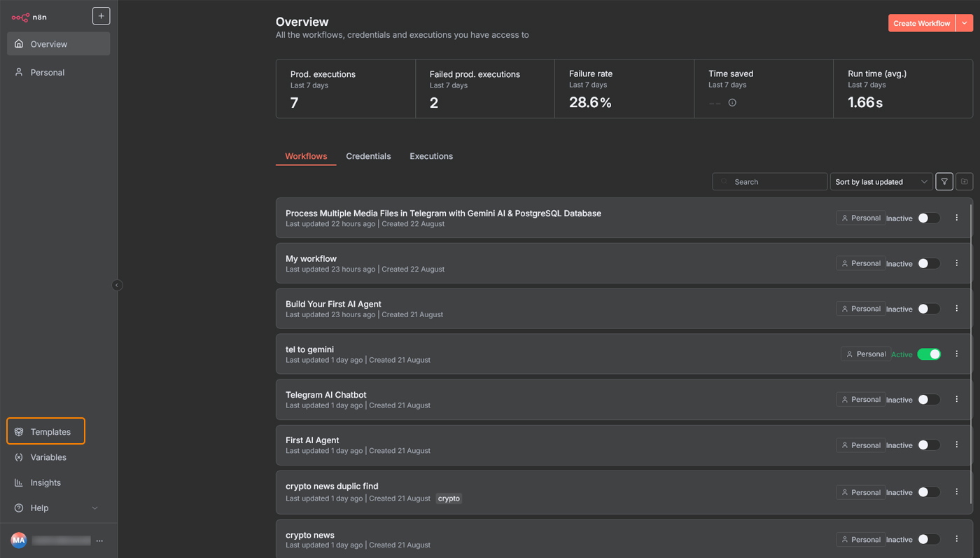Activate the Telegram AI Chatbot workflow toggle
This screenshot has height=558, width=980.
point(929,400)
